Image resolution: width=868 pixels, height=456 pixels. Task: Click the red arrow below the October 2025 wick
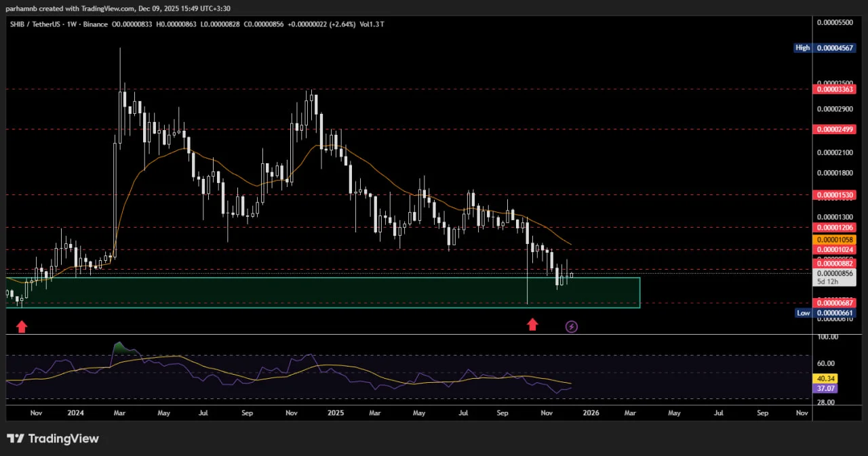tap(532, 325)
